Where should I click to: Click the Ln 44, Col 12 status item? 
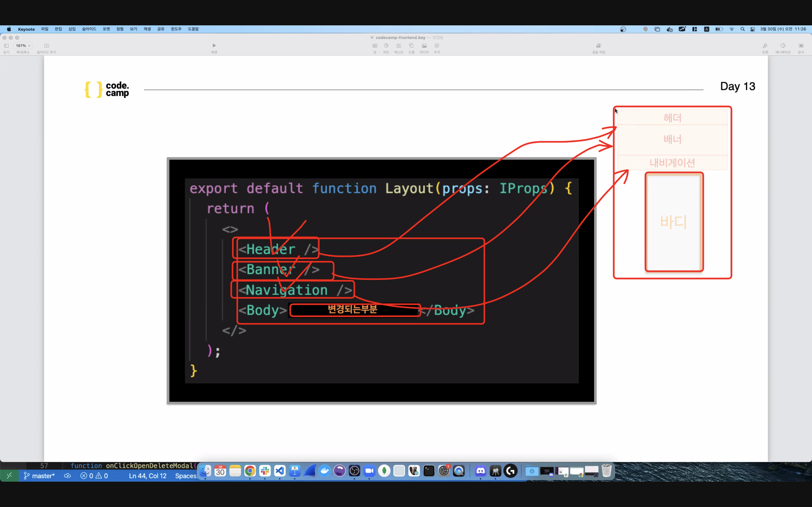click(x=148, y=476)
